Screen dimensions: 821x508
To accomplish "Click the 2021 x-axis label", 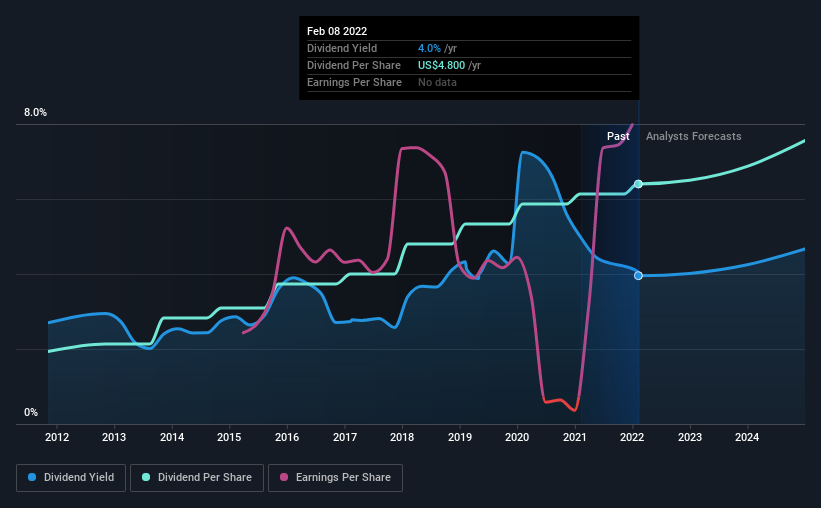I will 574,437.
